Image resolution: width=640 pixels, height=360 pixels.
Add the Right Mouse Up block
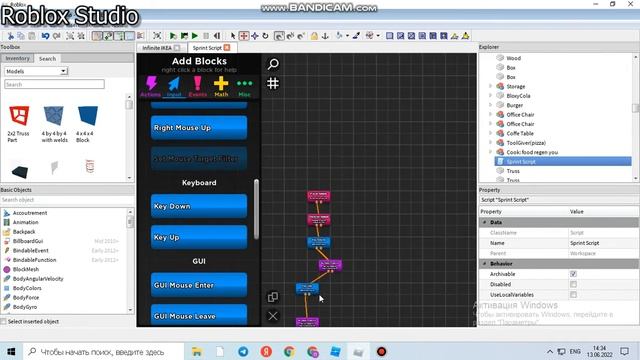(x=199, y=128)
